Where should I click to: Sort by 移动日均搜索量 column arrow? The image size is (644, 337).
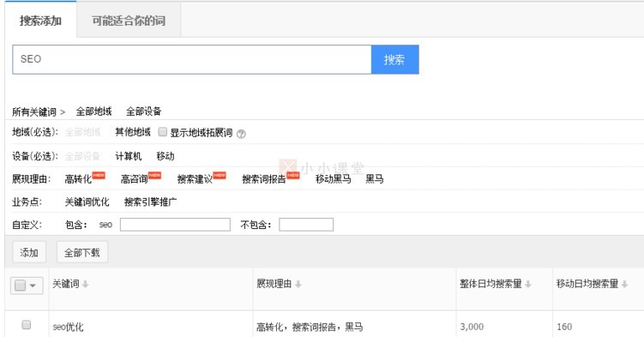coord(624,284)
